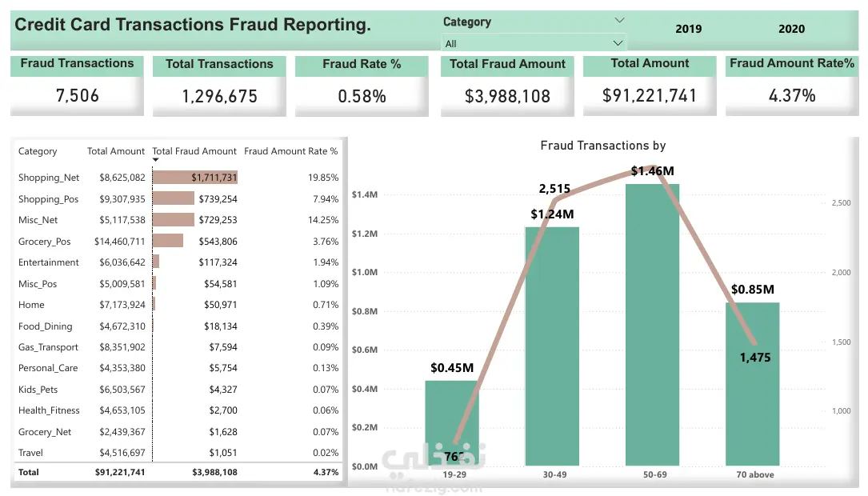Sort table by Total Amount column header

coord(116,151)
